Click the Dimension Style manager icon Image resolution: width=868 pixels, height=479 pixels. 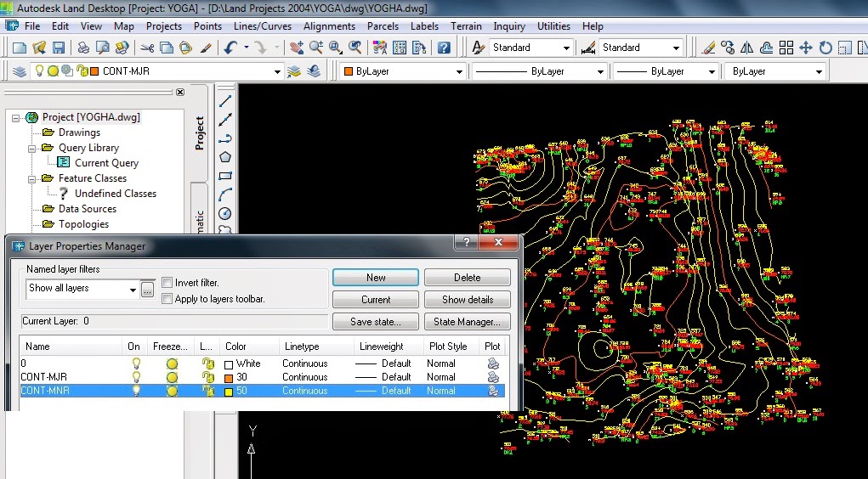588,48
